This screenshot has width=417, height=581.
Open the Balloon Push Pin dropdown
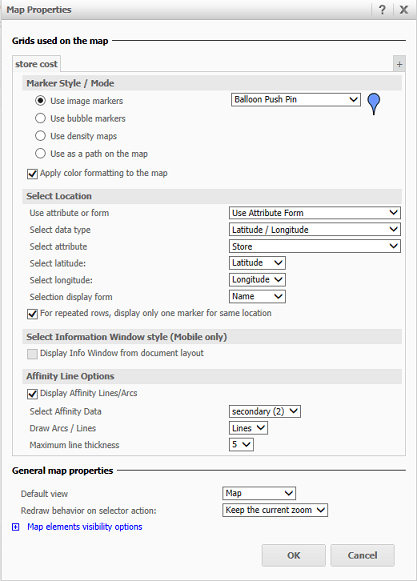tap(295, 100)
